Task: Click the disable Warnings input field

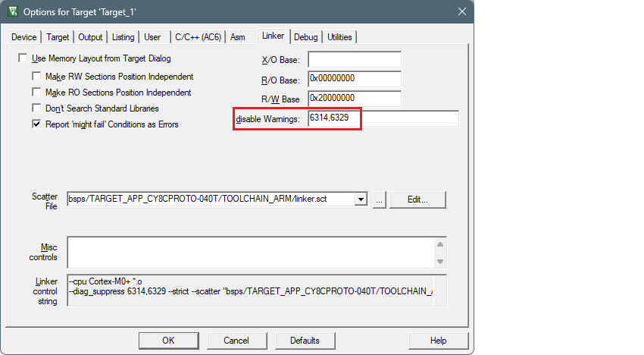Action: click(x=383, y=119)
